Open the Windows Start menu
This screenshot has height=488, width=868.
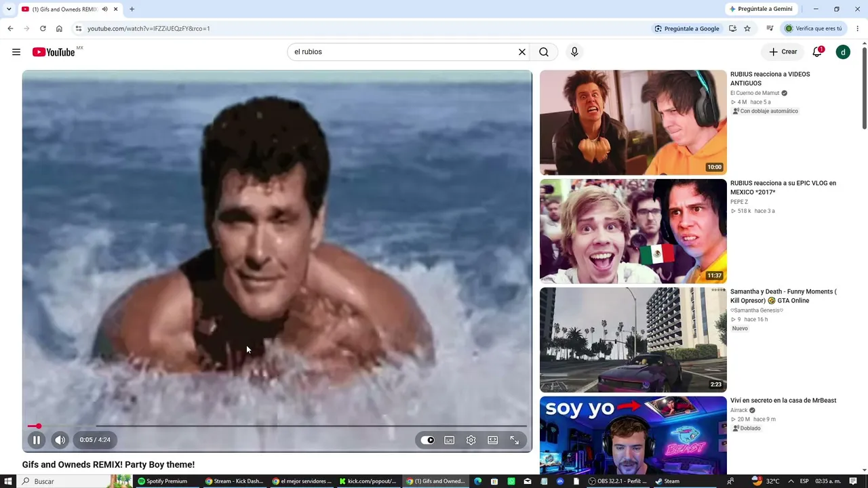coord(8,481)
